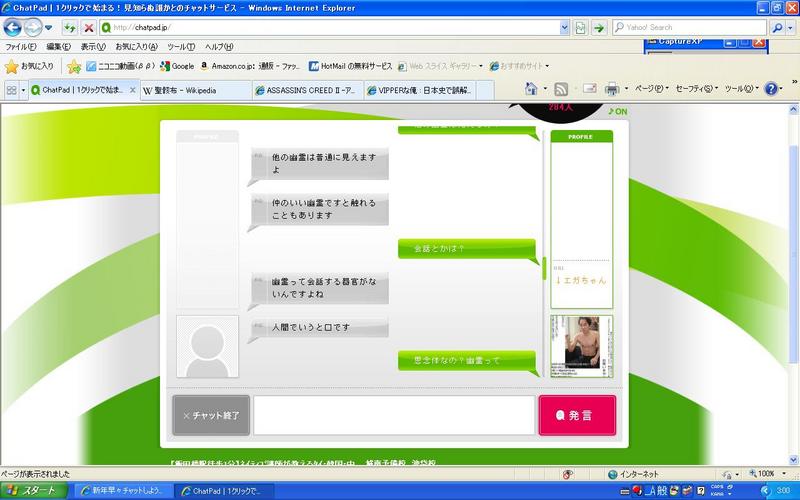Open the 編集 menu
The width and height of the screenshot is (800, 500).
[58, 46]
